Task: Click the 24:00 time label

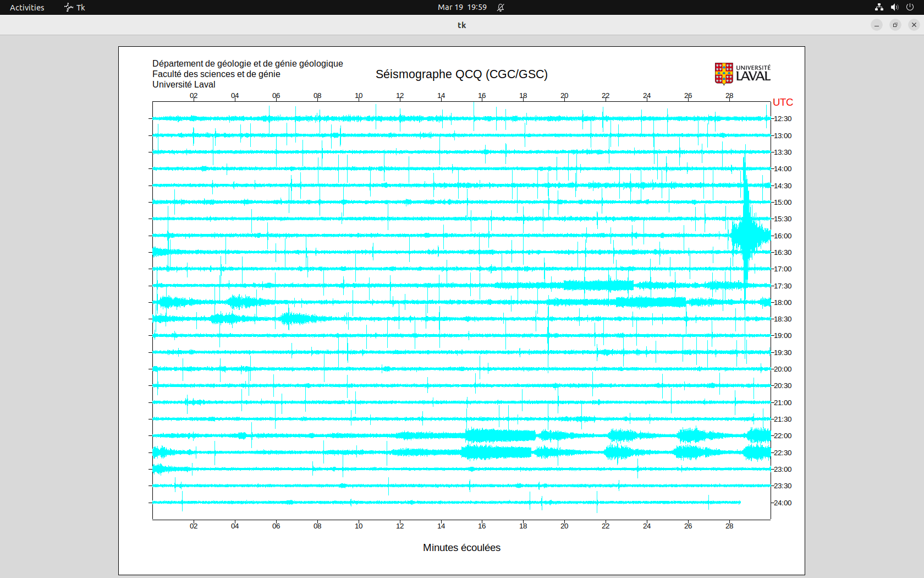Action: [783, 503]
